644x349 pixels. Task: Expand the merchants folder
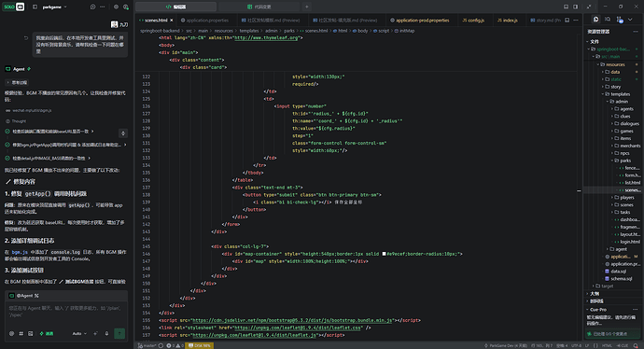tap(613, 146)
